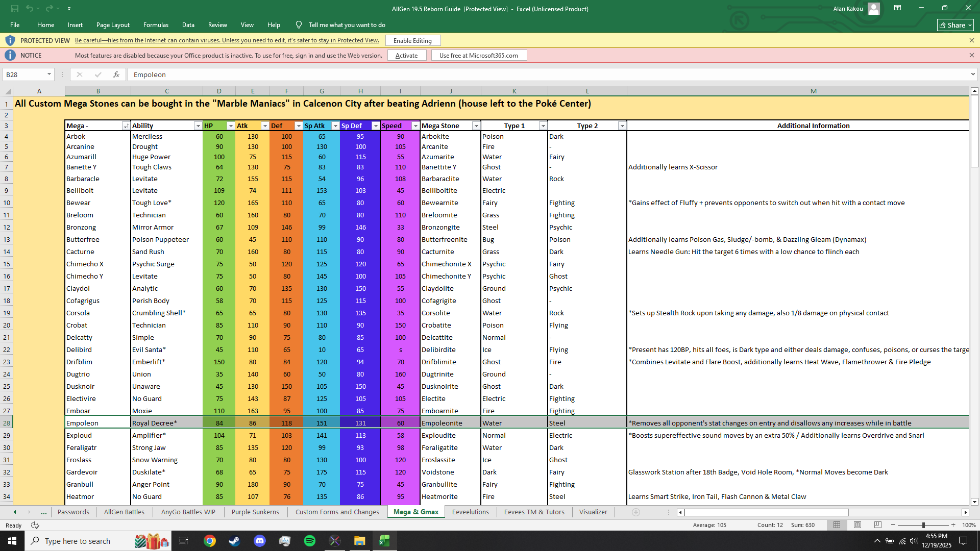
Task: Click the Tell me lightbulb icon
Action: 299,25
